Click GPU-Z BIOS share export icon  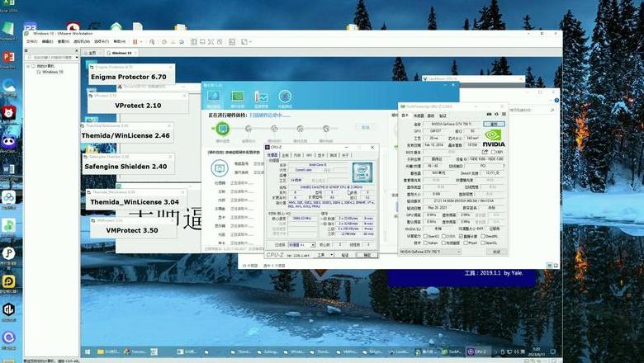tap(485, 152)
